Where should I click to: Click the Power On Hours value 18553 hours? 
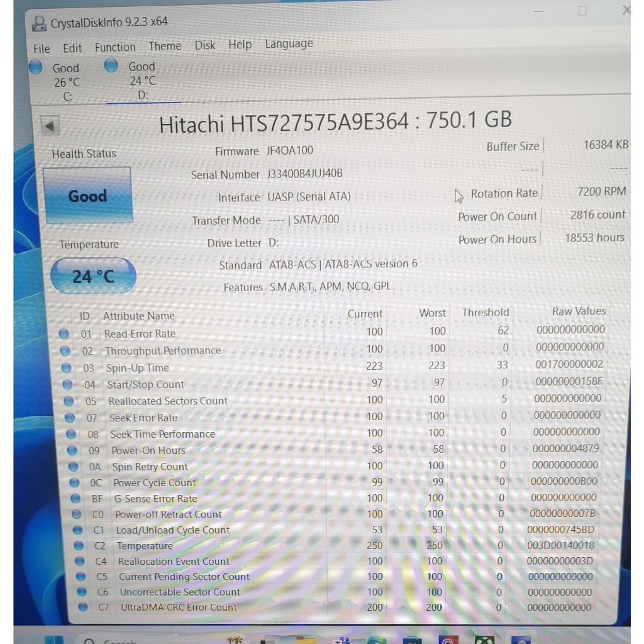(x=595, y=238)
